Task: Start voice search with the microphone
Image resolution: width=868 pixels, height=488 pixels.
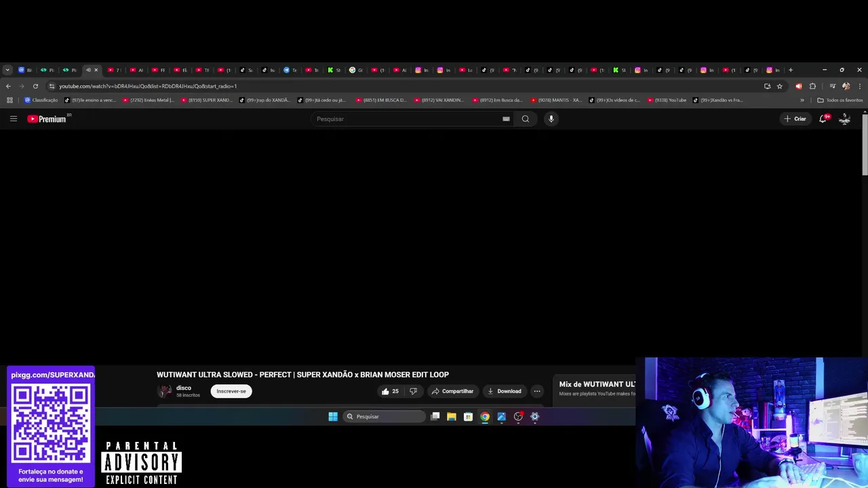Action: [551, 119]
